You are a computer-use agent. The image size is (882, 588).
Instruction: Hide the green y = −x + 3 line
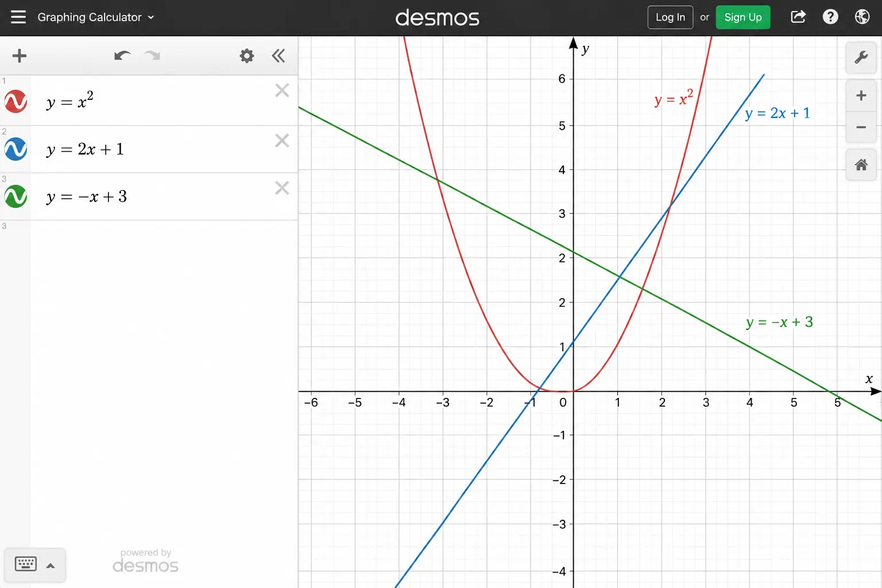pyautogui.click(x=16, y=196)
